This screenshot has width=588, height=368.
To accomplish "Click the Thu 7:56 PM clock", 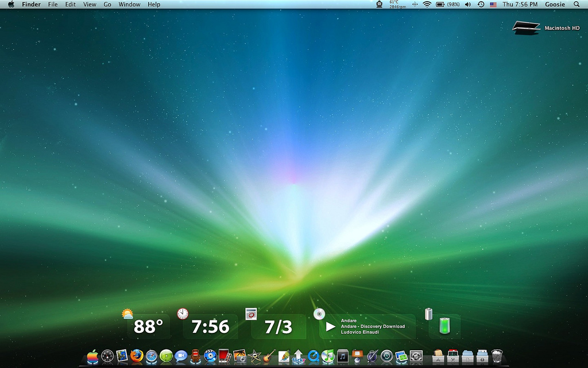I will 520,5.
